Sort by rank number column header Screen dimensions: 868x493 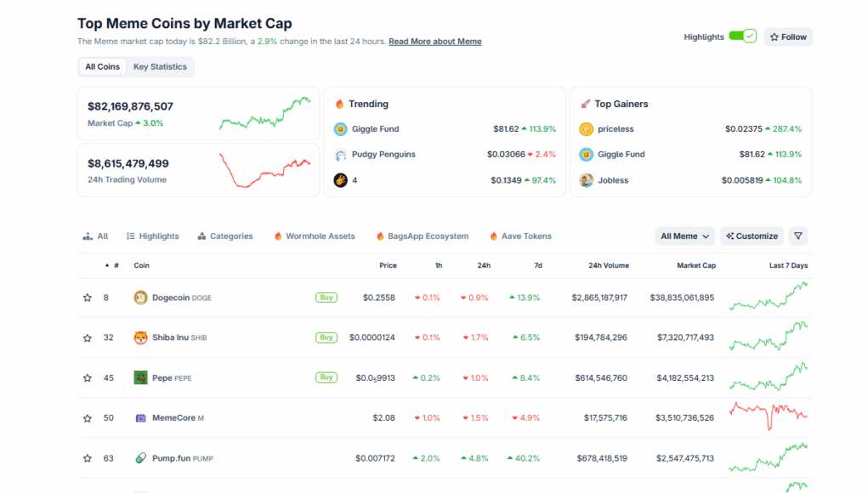[x=116, y=265]
